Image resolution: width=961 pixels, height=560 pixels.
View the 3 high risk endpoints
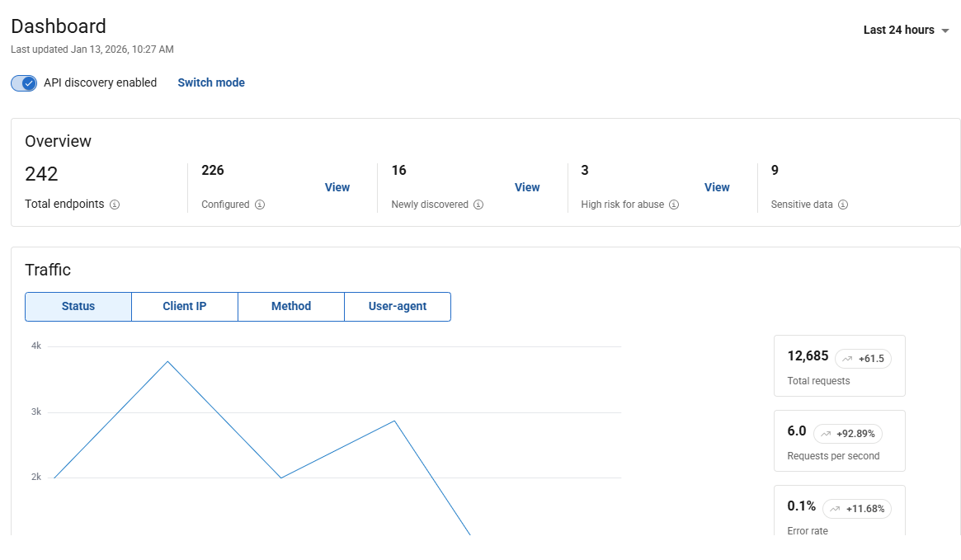point(717,187)
